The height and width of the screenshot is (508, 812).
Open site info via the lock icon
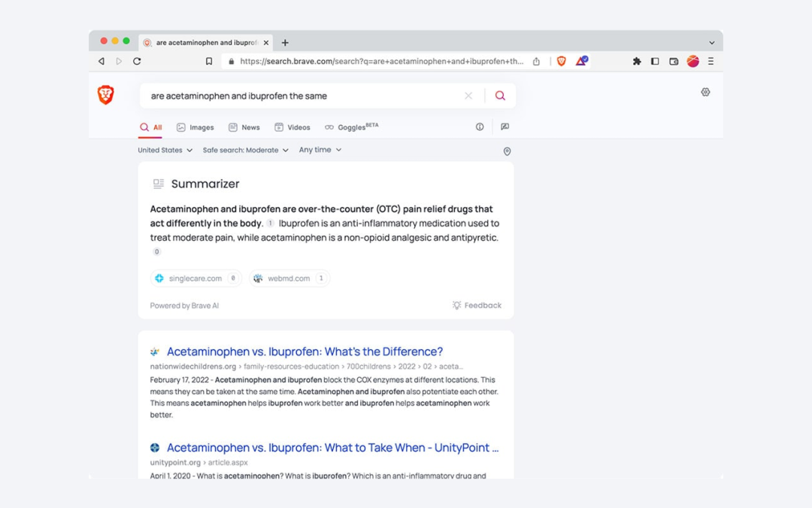pos(232,61)
